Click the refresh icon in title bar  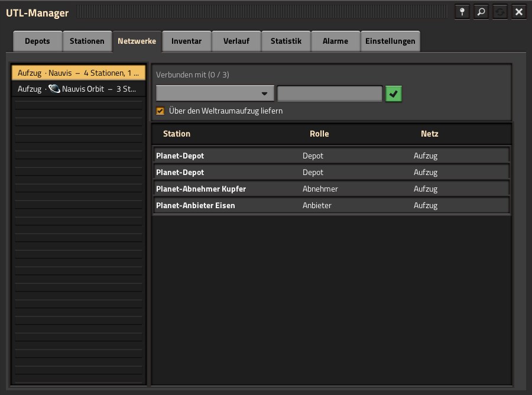[500, 12]
